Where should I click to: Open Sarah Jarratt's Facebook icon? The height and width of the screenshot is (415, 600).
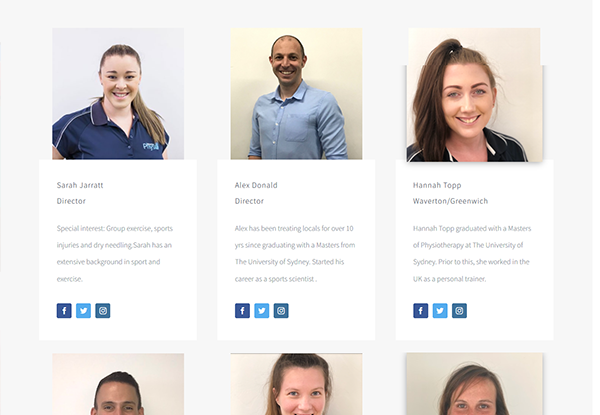[x=64, y=311]
